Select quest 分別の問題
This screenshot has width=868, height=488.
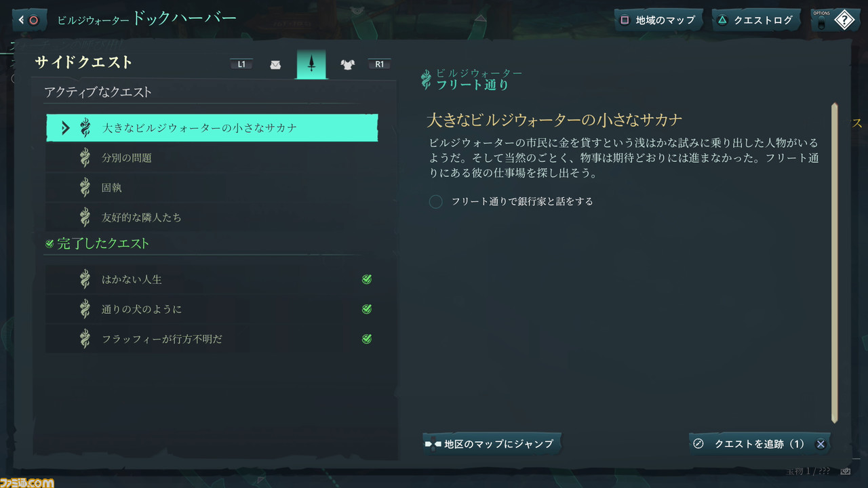point(212,158)
